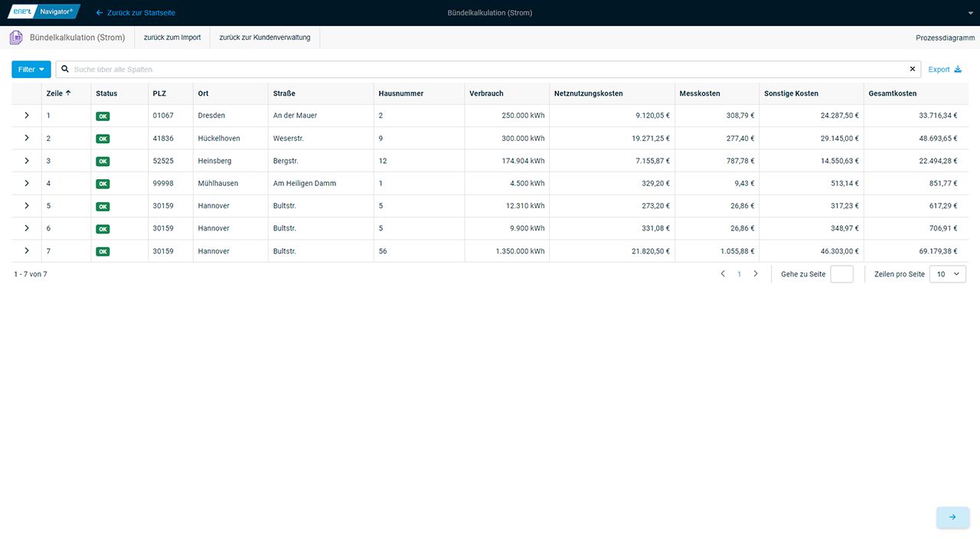The image size is (980, 539).
Task: Click the Export download icon
Action: [x=957, y=70]
